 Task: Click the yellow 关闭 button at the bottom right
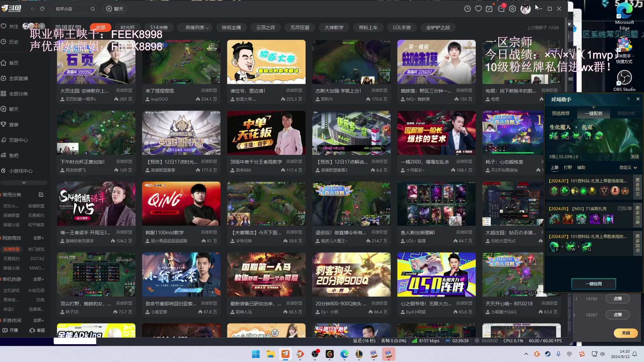click(626, 333)
